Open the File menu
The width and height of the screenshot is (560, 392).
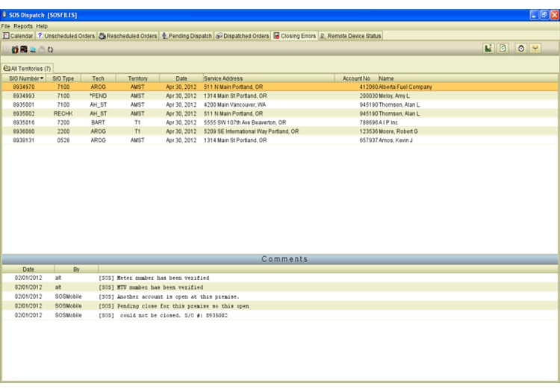pos(5,26)
